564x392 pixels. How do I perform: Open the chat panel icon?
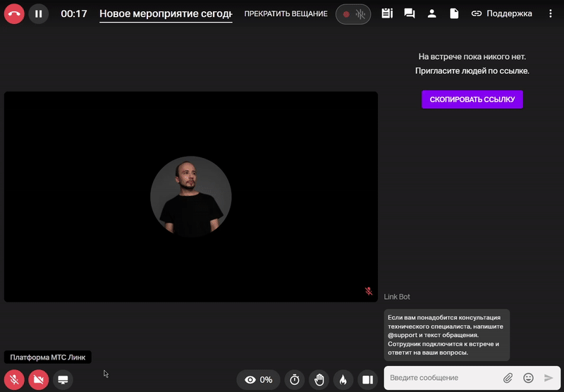[409, 13]
